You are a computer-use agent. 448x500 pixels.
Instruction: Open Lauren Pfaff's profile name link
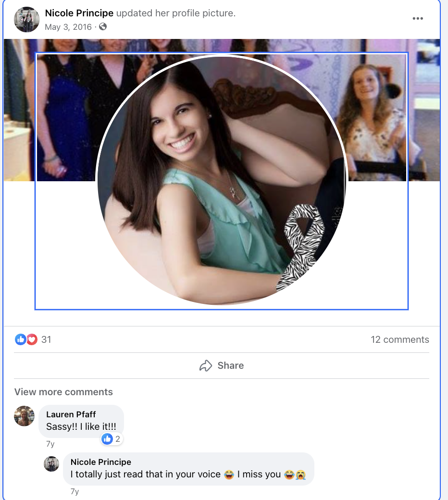[71, 414]
